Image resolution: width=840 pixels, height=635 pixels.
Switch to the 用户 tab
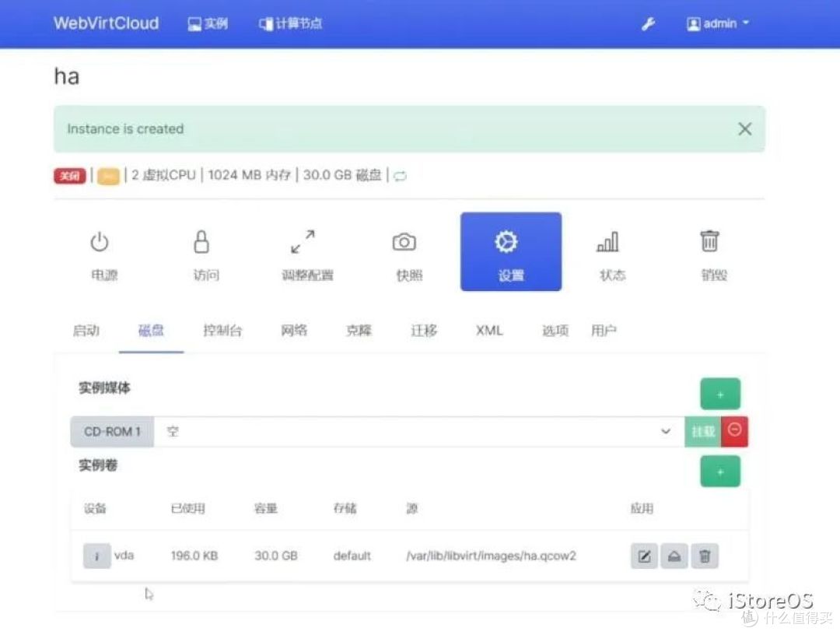point(604,331)
